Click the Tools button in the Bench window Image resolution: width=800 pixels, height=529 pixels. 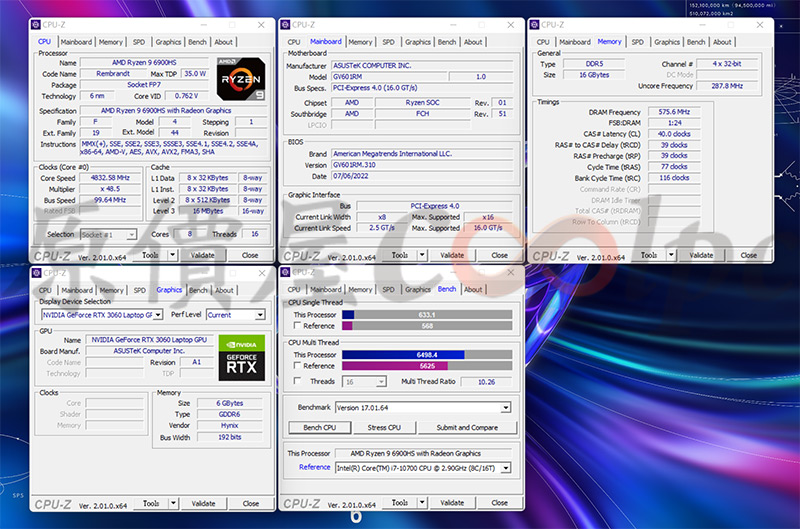tap(400, 503)
